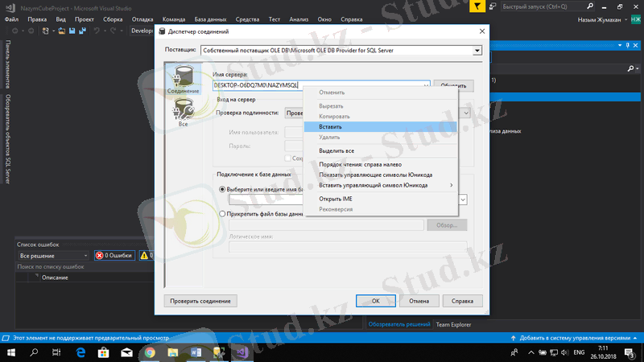The width and height of the screenshot is (644, 362).
Task: Click the НЖ account avatar
Action: (636, 19)
